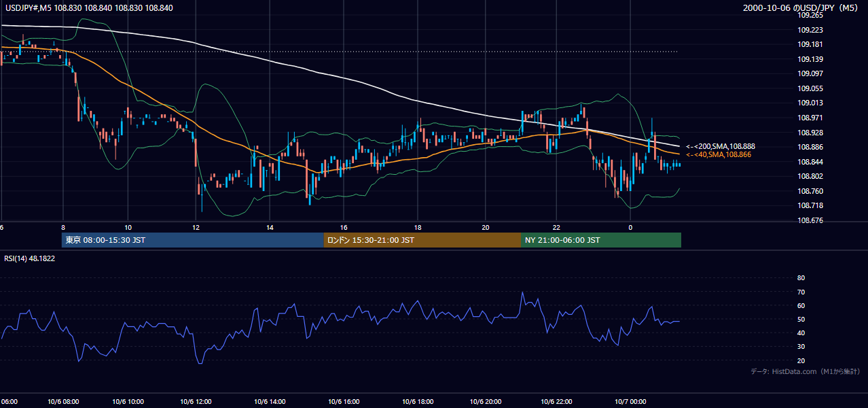Click RSI scale level 50

click(x=801, y=319)
